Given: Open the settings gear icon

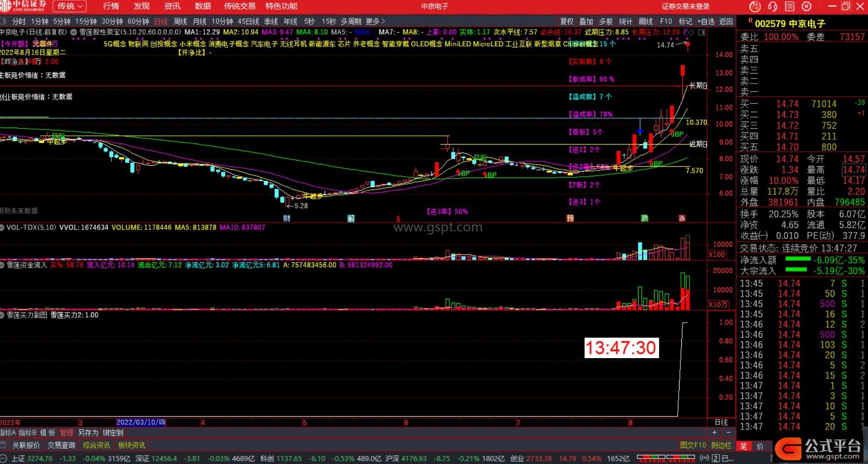Looking at the screenshot, I should (x=807, y=6).
